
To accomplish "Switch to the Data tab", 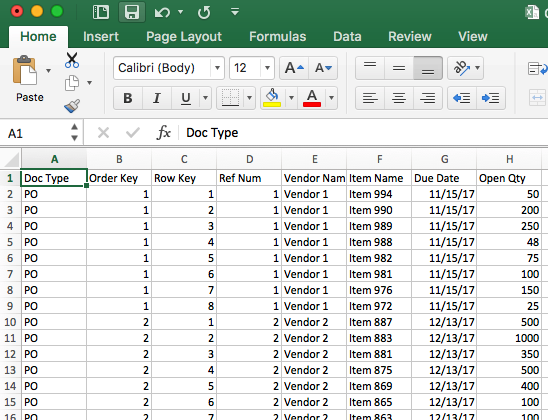I will point(347,37).
